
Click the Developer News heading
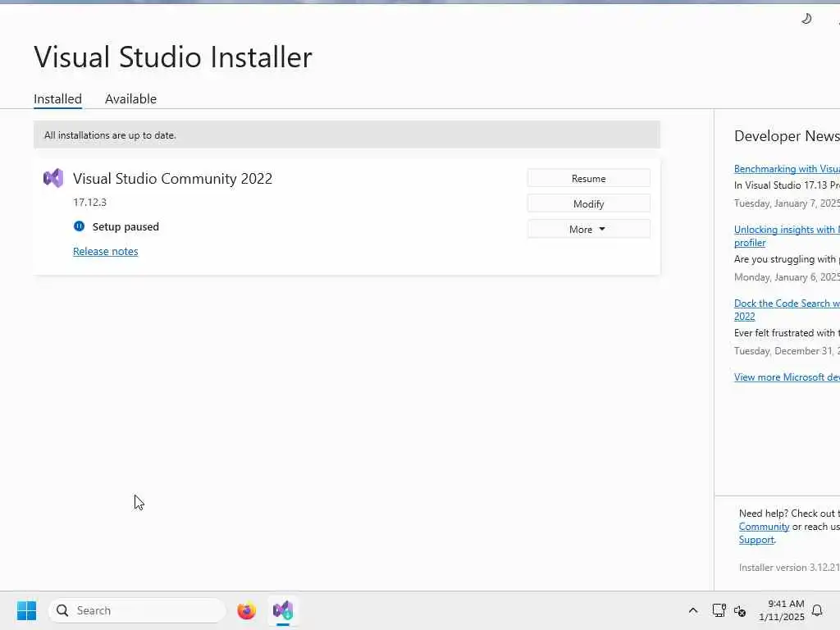787,136
